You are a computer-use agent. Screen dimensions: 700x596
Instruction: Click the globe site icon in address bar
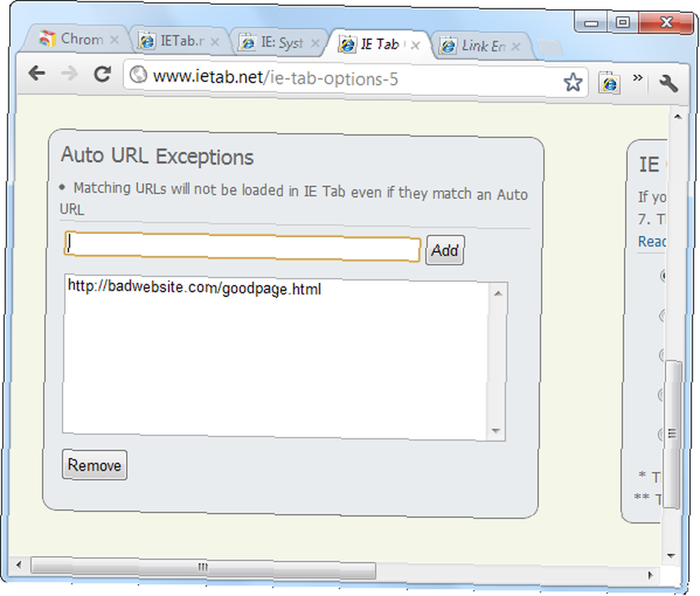[x=138, y=74]
